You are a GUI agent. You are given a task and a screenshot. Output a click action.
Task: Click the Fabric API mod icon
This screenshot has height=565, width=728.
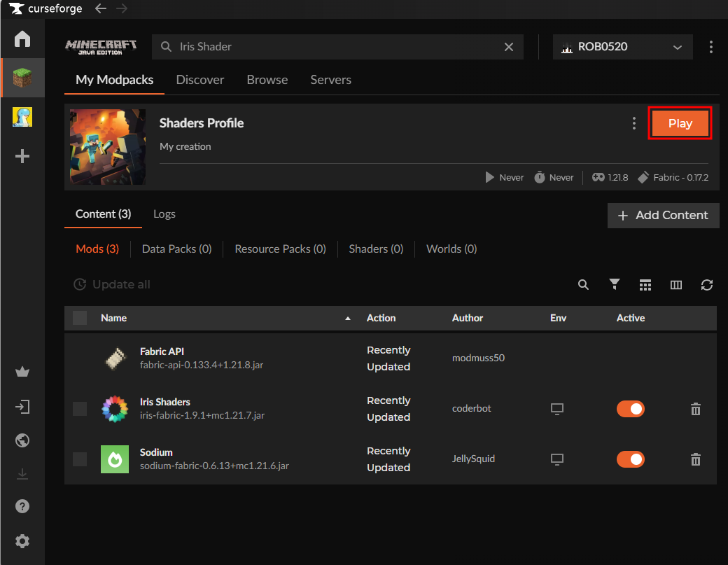click(115, 358)
